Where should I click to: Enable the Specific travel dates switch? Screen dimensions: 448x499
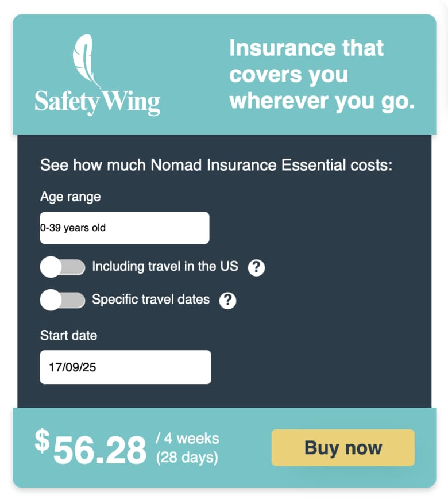pos(63,300)
